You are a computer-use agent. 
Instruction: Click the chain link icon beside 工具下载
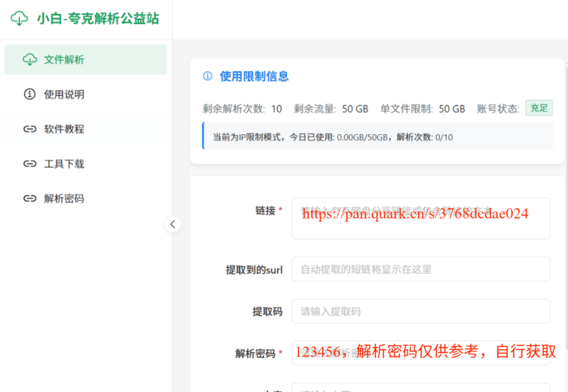pyautogui.click(x=30, y=164)
